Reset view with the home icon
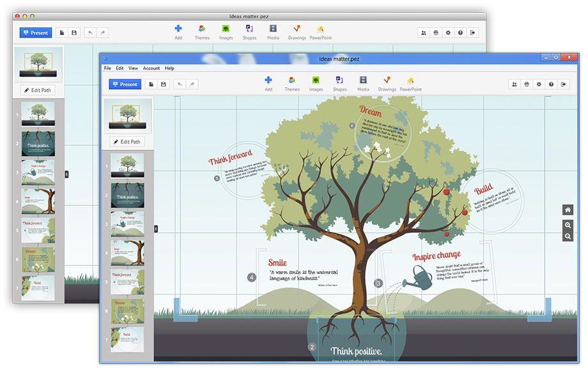588x371 pixels. pos(567,209)
